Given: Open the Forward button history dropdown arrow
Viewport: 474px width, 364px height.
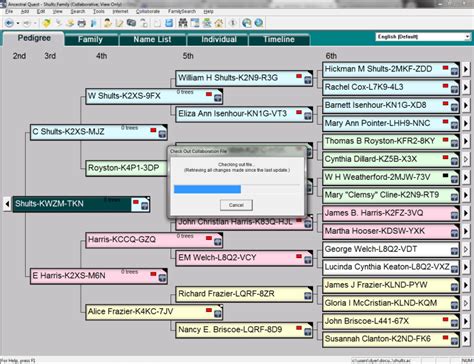Looking at the screenshot, I should click(35, 23).
